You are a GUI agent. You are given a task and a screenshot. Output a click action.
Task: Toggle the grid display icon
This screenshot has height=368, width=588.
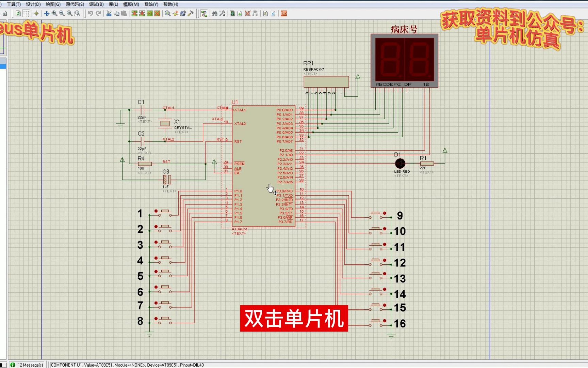tap(26, 13)
